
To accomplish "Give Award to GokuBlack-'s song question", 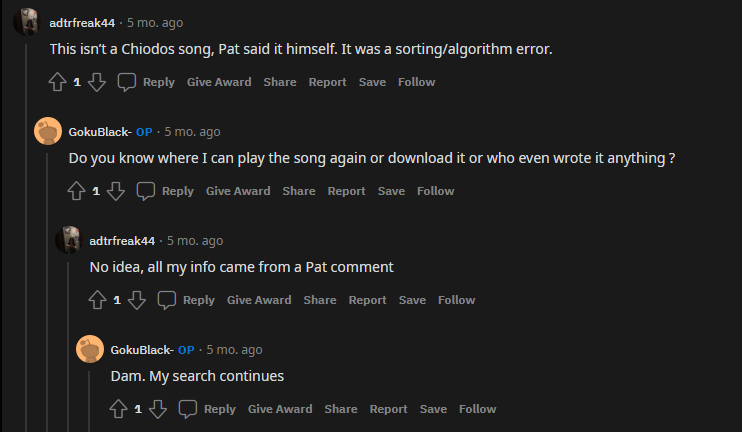I will tap(238, 191).
